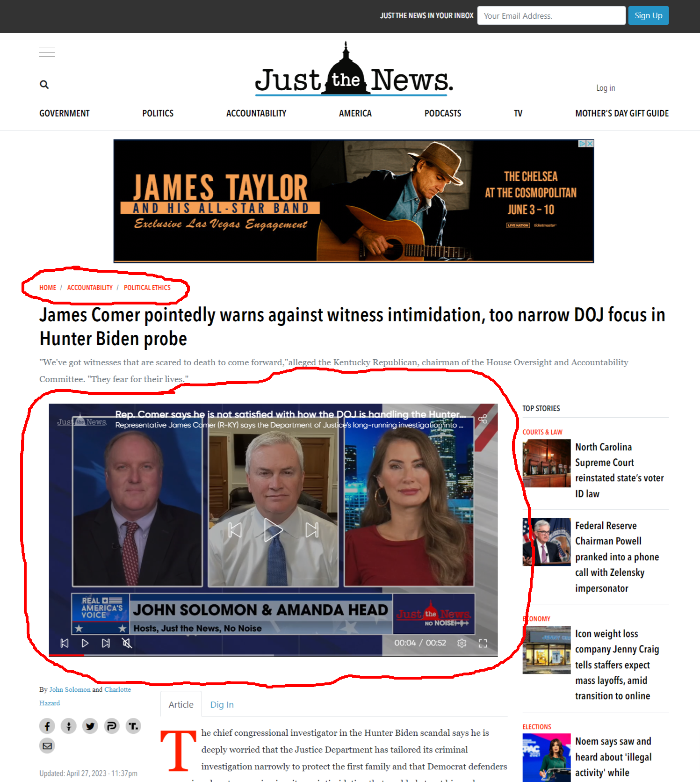This screenshot has width=700, height=782.
Task: Share article on Parler
Action: tap(112, 726)
